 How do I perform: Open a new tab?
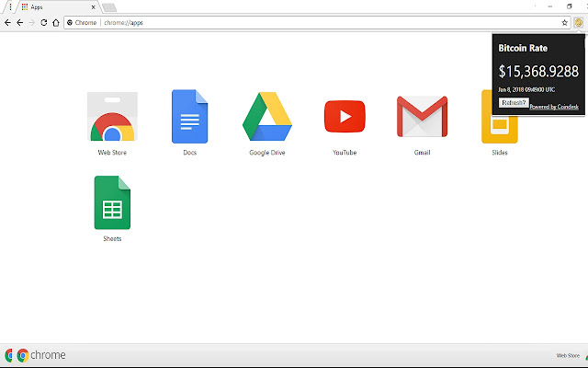pos(109,7)
